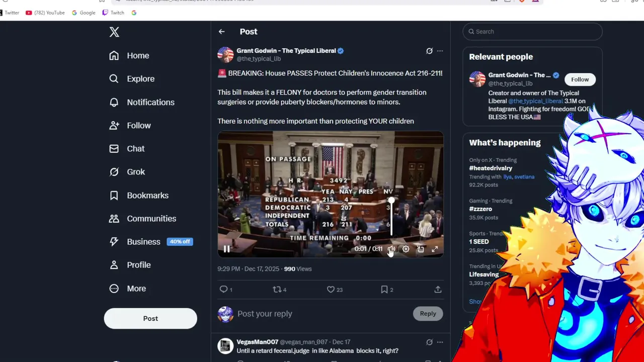
Task: Click the 990 Views count
Action: [x=298, y=269]
